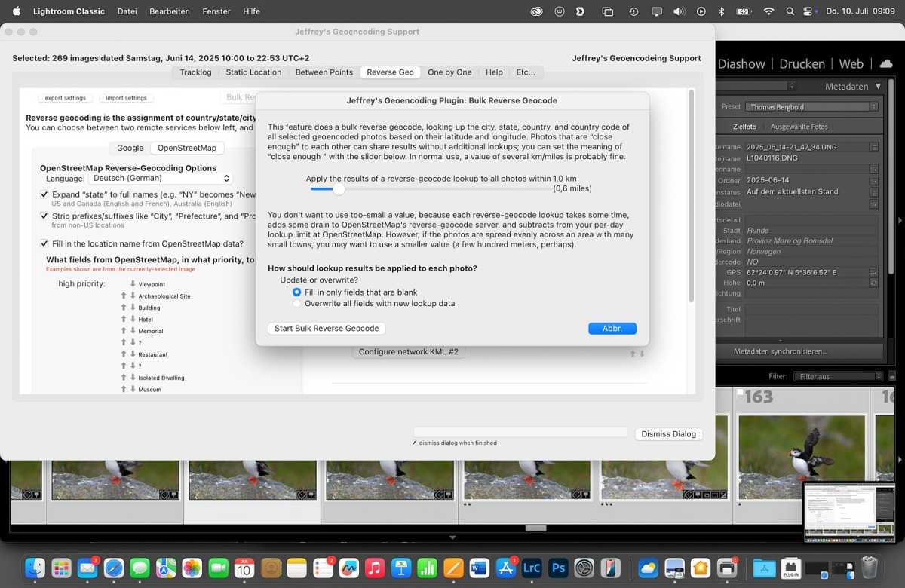
Task: Select the puffin thumbnail numbered 163
Action: [800, 458]
